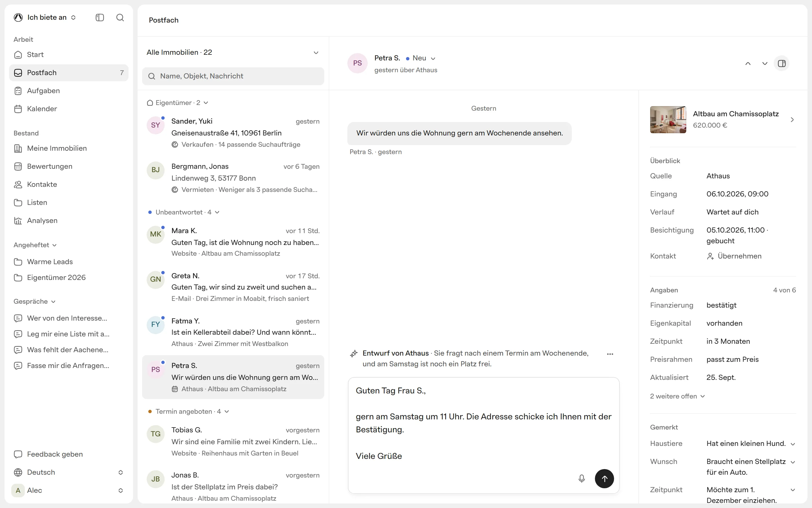812x508 pixels.
Task: Go to next conversation down arrow
Action: [x=765, y=63]
